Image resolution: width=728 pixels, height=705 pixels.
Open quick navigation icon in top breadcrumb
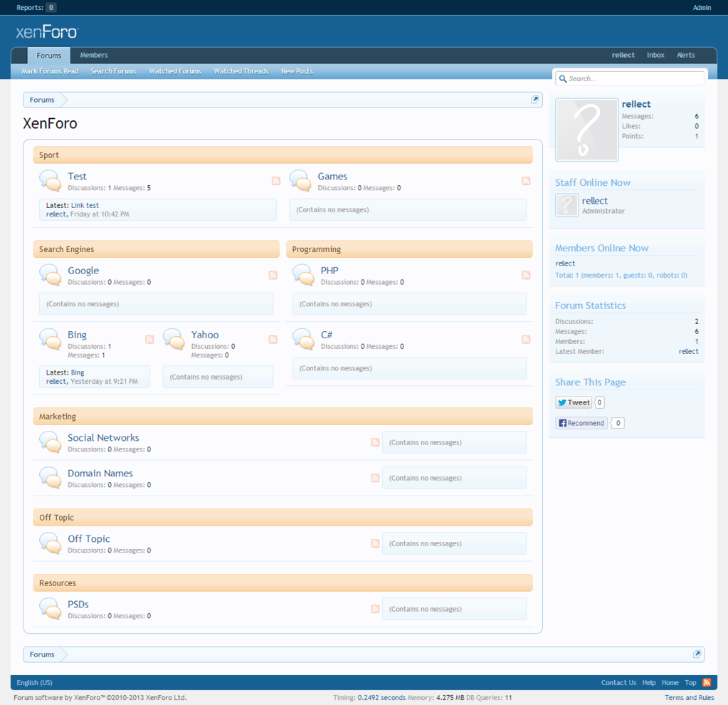[x=535, y=100]
